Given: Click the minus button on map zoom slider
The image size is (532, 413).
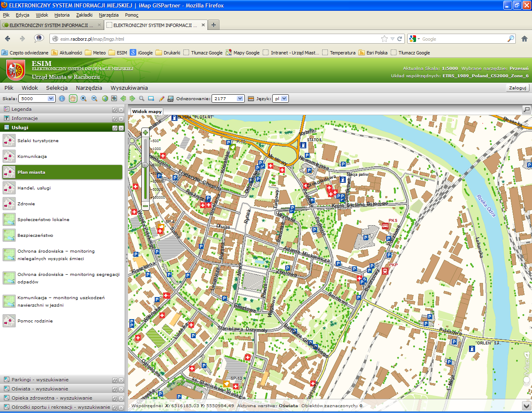Looking at the screenshot, I should point(145,206).
